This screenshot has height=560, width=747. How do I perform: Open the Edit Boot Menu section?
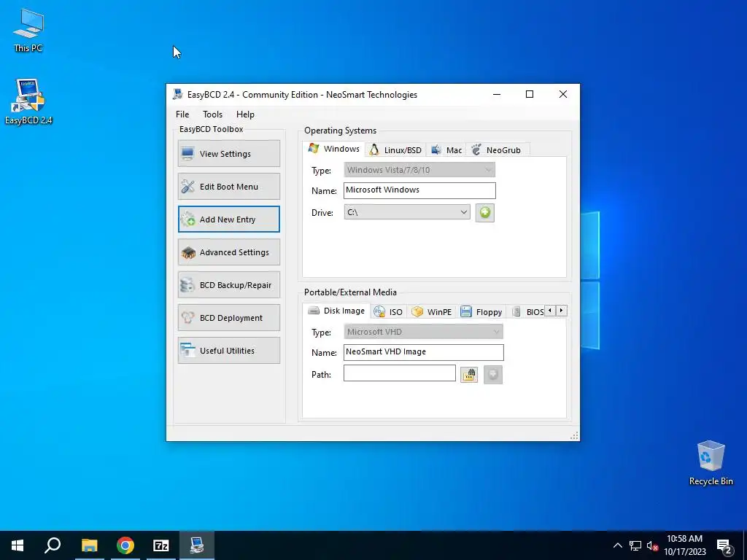pos(228,186)
